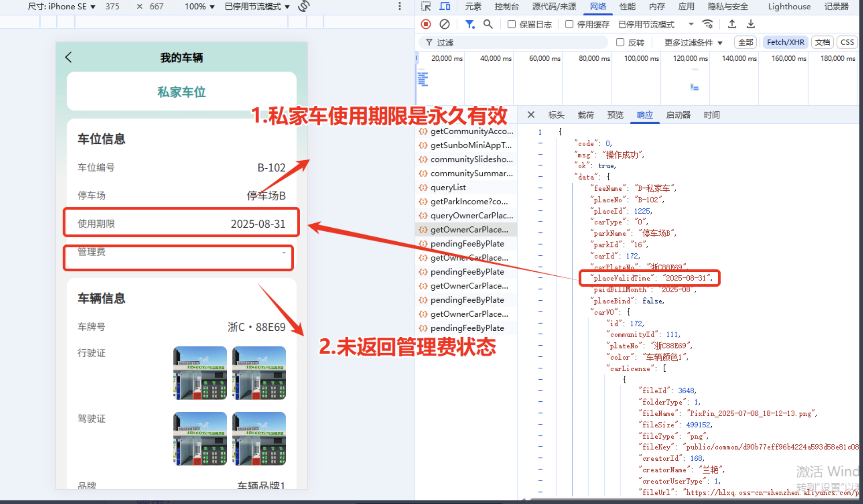Viewport: 863px width, 504px height.
Task: Open the 100% zoom dropdown
Action: point(199,6)
